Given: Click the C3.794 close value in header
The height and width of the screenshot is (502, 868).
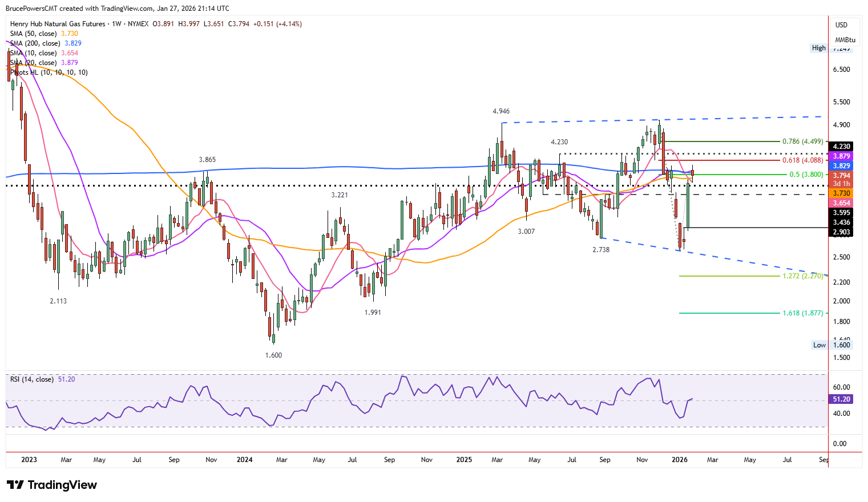Looking at the screenshot, I should 239,24.
